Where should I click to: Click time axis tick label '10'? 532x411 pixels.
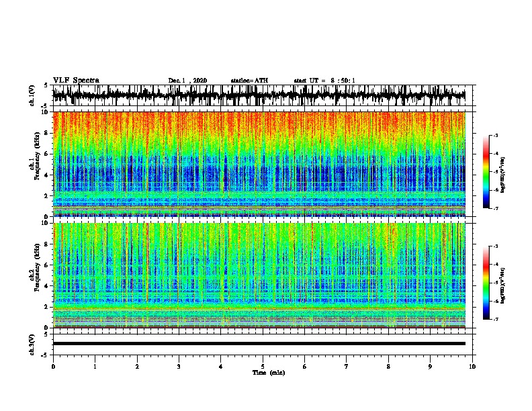tap(472, 367)
